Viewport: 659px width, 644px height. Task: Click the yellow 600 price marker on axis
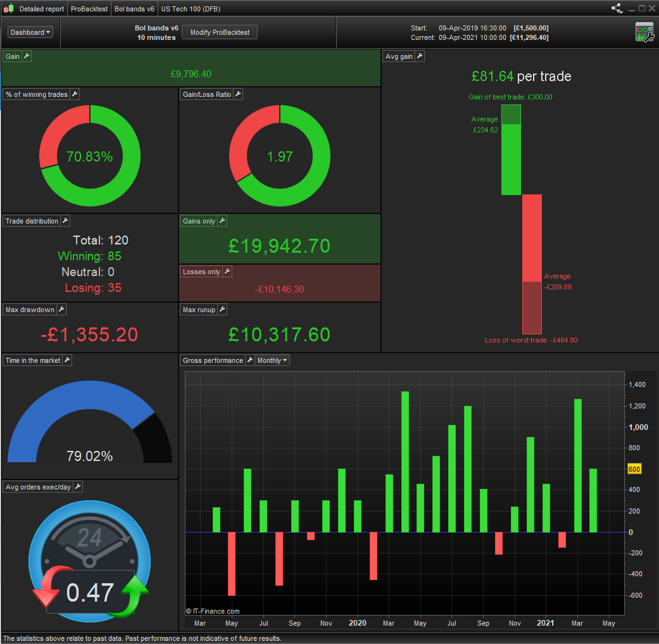tap(634, 469)
